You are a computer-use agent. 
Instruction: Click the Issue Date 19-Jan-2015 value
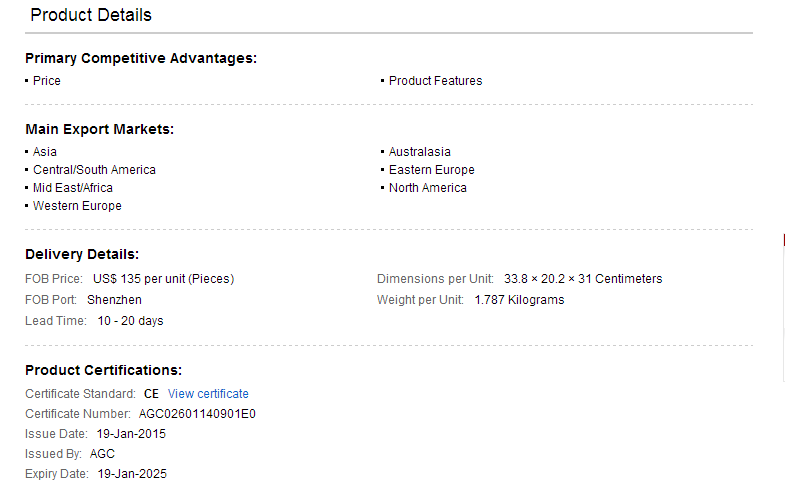pos(131,434)
